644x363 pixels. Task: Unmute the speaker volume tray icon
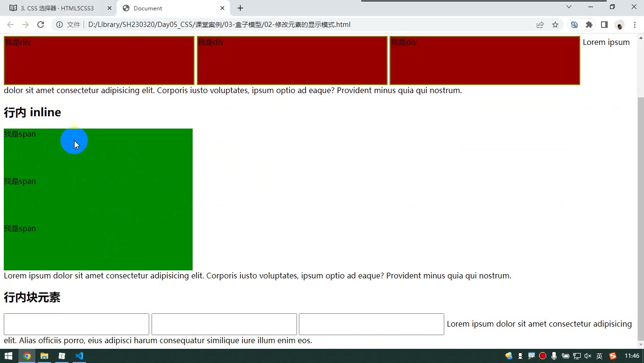[588, 356]
